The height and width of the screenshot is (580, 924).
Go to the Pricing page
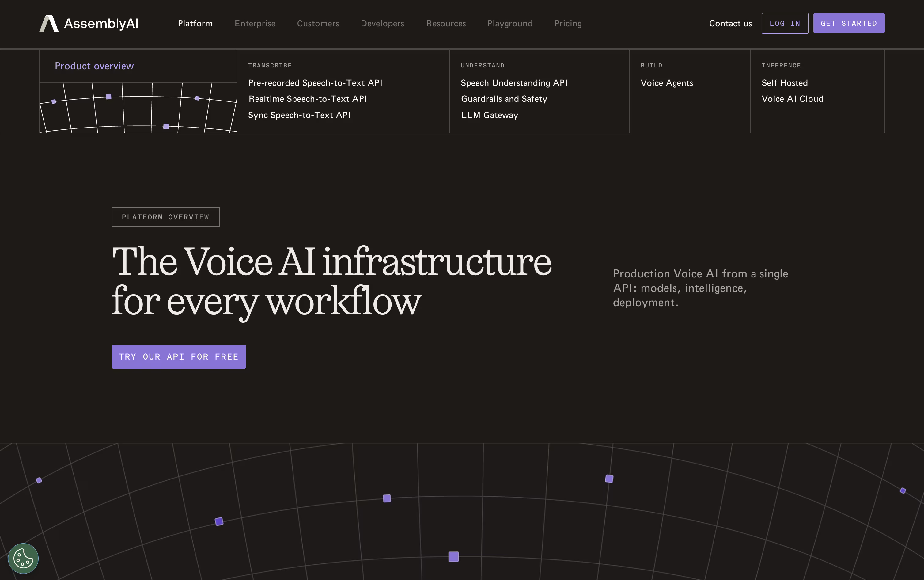pos(568,23)
